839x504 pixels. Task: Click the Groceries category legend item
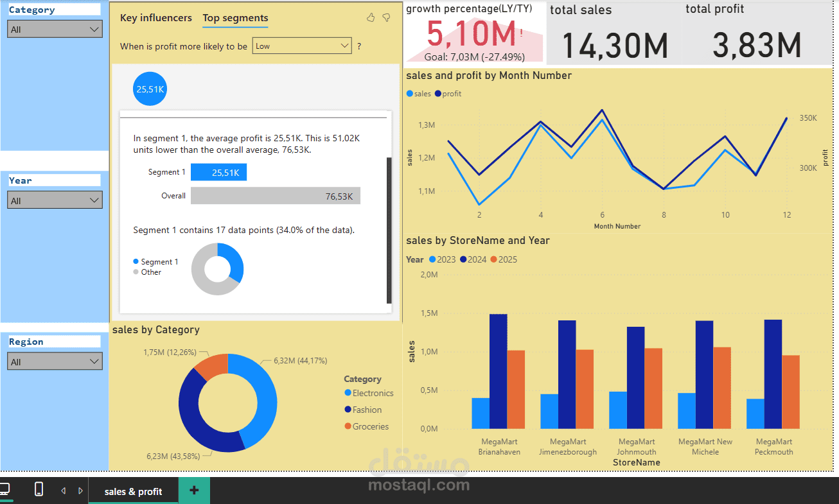click(367, 426)
